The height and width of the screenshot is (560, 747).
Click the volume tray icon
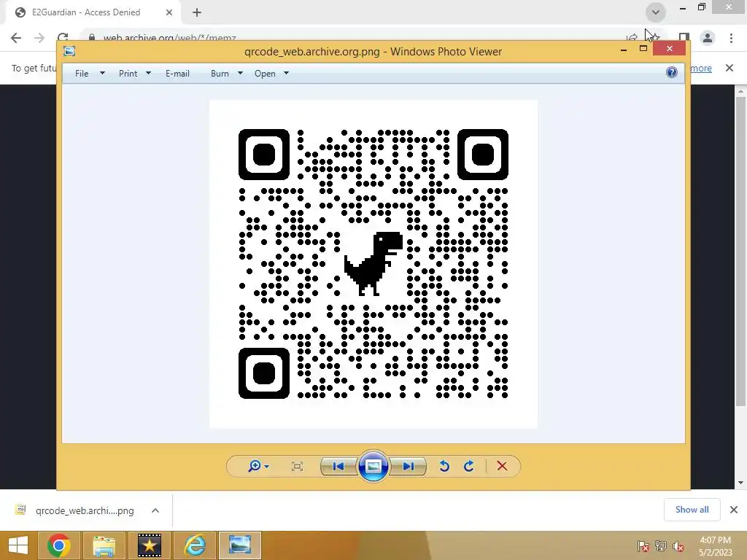[x=678, y=546]
